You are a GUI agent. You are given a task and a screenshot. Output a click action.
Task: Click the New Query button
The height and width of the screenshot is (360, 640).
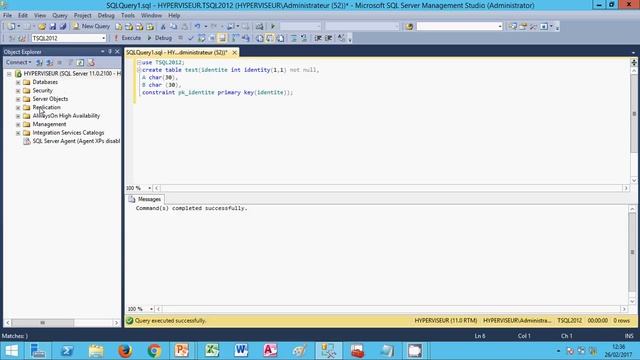91,27
